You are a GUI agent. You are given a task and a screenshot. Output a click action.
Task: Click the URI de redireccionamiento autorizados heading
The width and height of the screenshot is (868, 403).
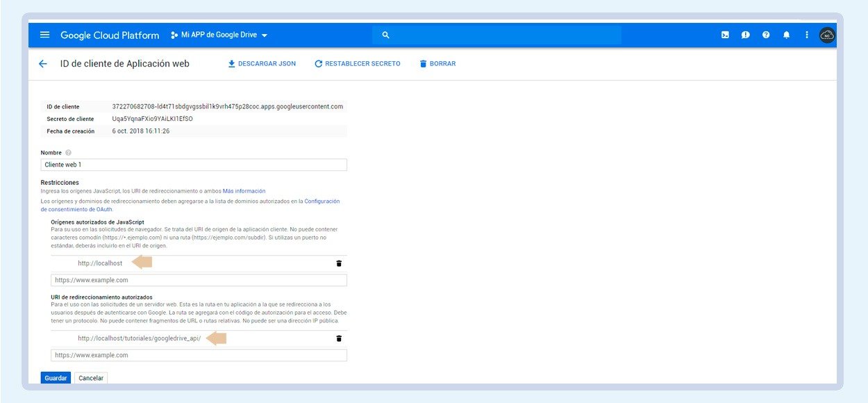[x=101, y=297]
